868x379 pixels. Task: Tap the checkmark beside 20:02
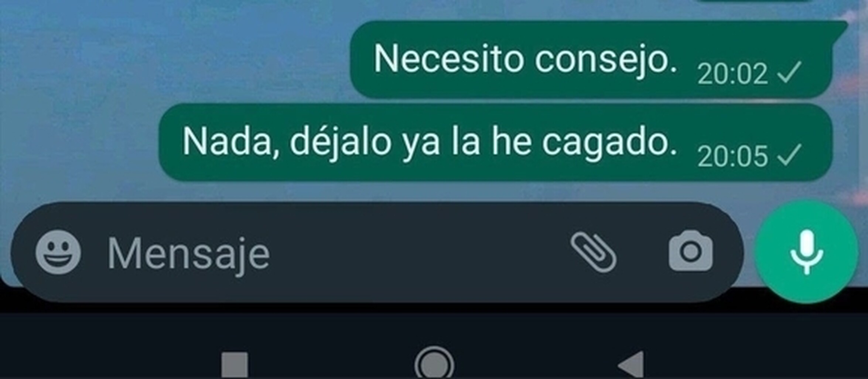789,72
